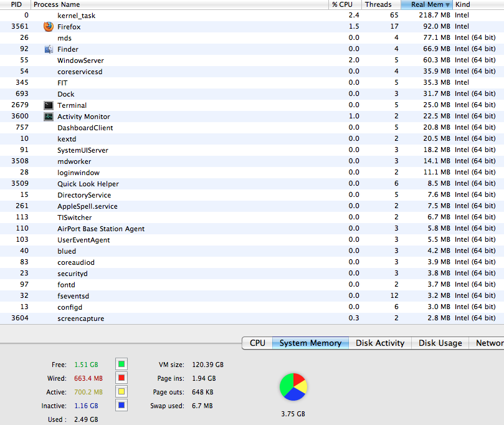The image size is (504, 425).
Task: Open the green Free memory color swatch
Action: point(121,364)
